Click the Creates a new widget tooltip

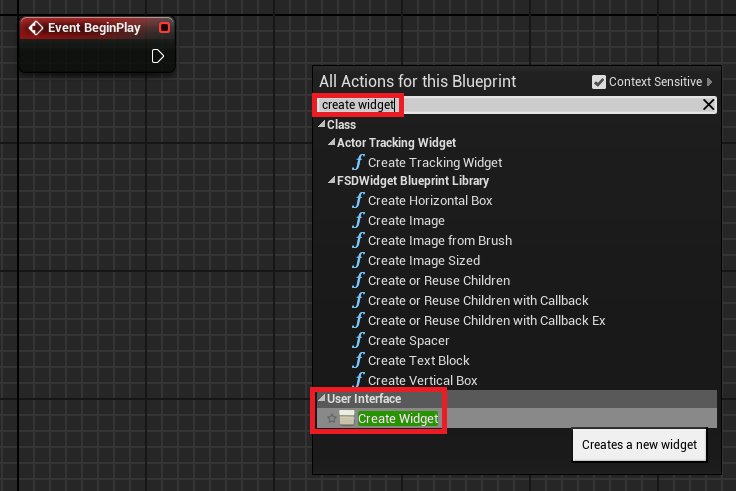(639, 445)
